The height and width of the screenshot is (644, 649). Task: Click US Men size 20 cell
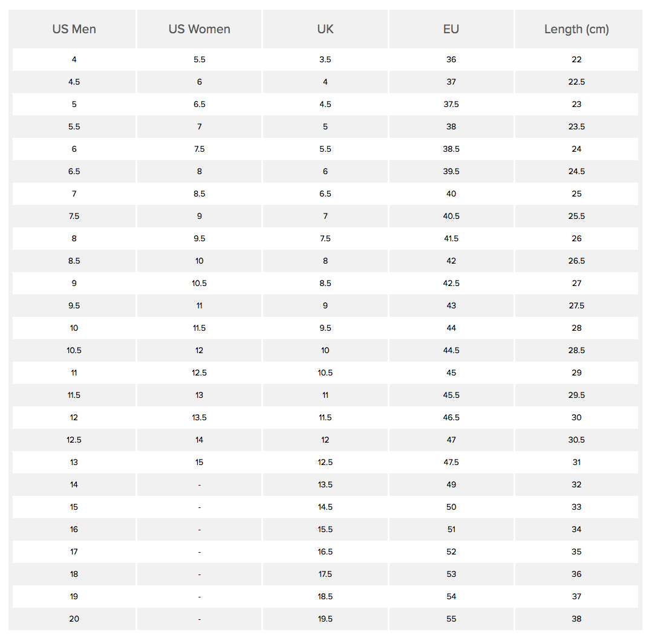tap(74, 619)
